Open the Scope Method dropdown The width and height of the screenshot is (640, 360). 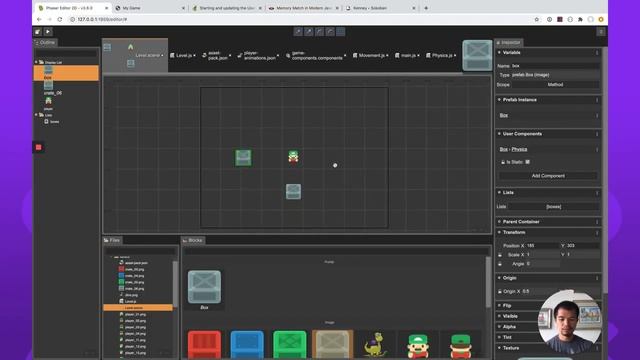[555, 84]
